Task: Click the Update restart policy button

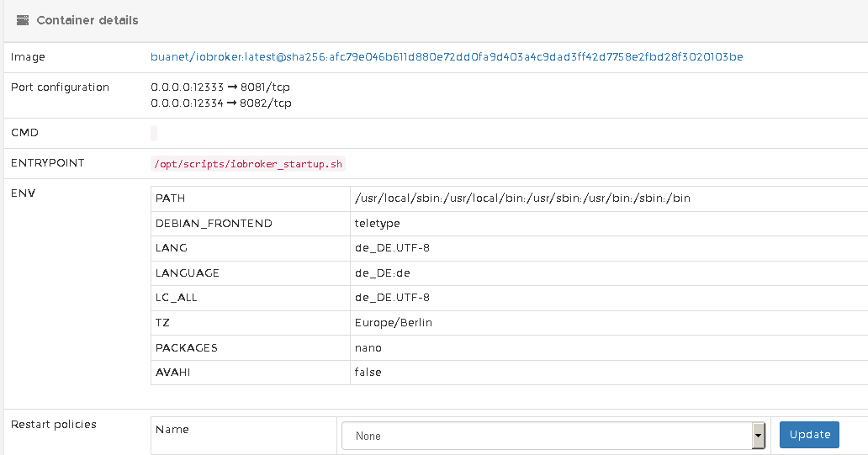Action: (x=809, y=434)
